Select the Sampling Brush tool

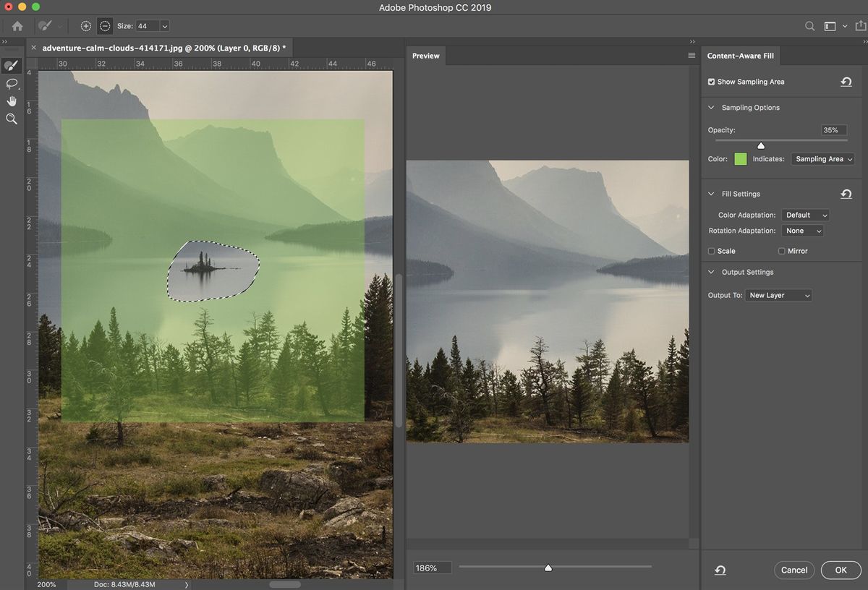coord(11,65)
